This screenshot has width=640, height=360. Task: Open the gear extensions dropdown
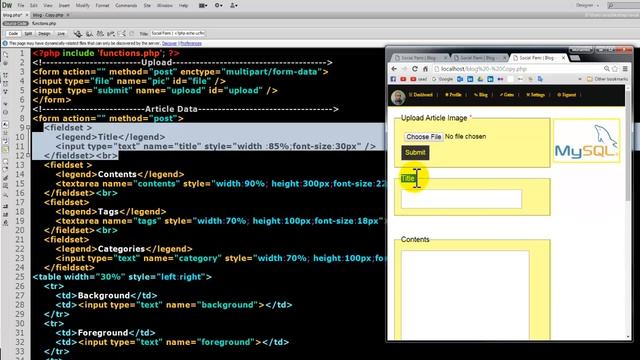point(218,5)
